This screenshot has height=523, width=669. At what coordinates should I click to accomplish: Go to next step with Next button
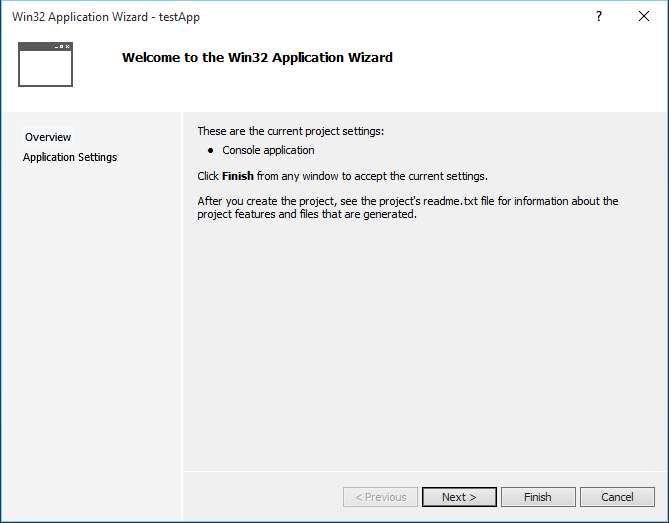pos(459,497)
